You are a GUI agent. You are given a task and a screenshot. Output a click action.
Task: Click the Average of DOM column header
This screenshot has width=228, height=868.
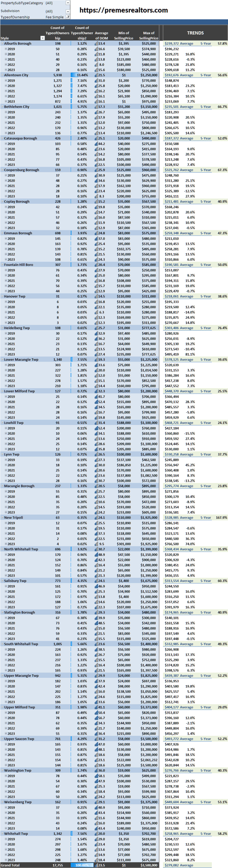(x=102, y=36)
